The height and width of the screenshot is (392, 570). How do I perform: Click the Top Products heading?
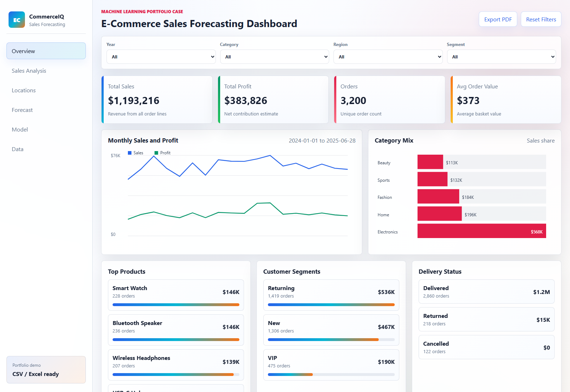(x=126, y=272)
